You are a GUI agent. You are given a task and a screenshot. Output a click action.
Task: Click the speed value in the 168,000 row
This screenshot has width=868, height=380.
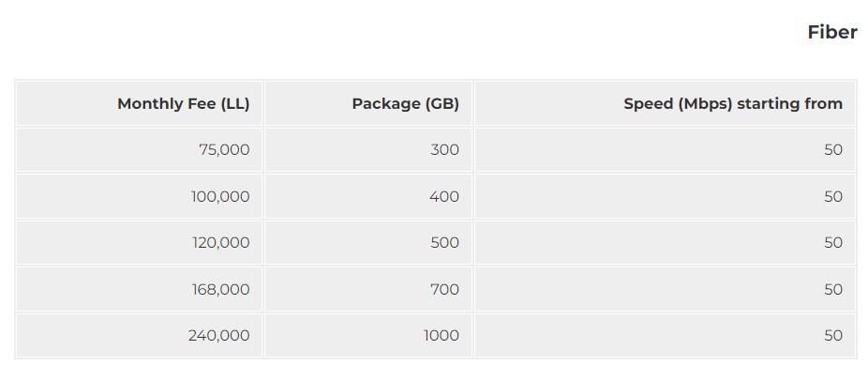click(833, 290)
